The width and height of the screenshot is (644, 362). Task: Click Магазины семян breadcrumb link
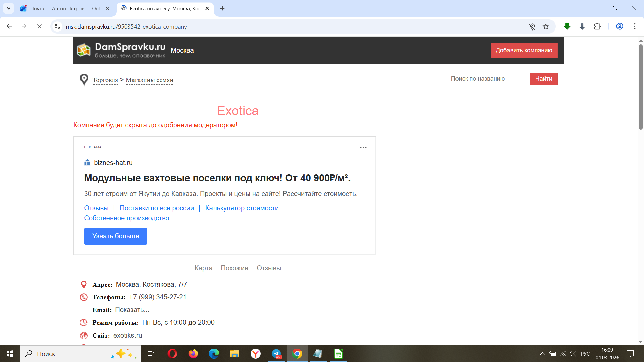pyautogui.click(x=149, y=80)
